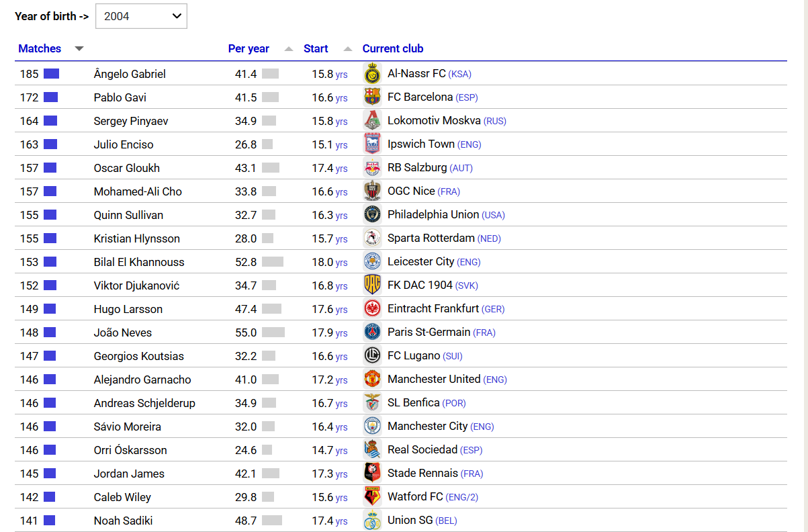
Task: Select player name Alejandro Garnacho
Action: 142,380
